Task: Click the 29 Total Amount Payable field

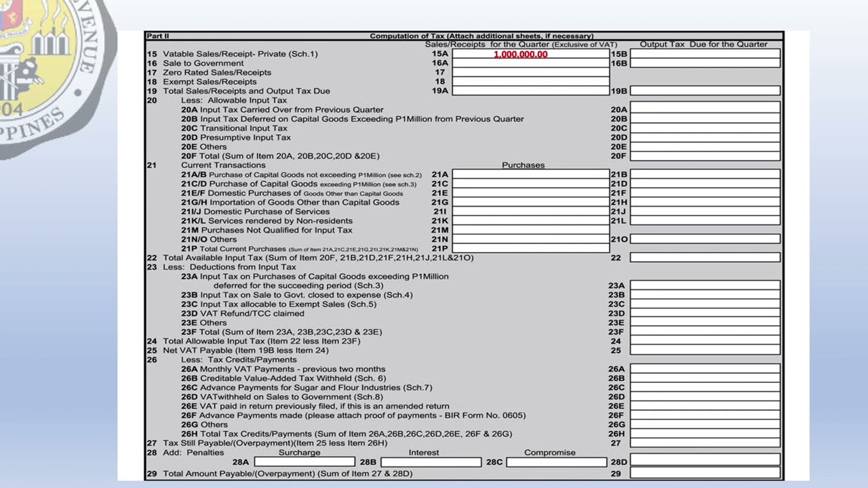Action: [x=705, y=473]
